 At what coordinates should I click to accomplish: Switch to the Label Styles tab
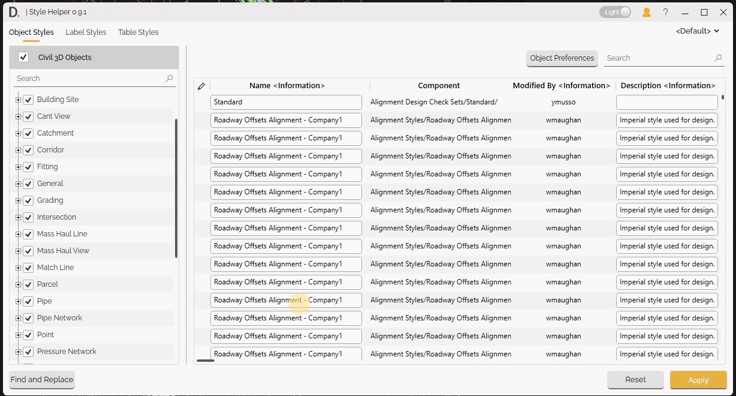[86, 32]
